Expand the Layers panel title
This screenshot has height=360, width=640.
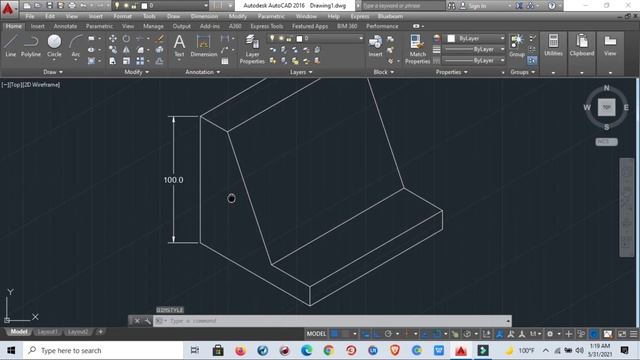tap(301, 72)
